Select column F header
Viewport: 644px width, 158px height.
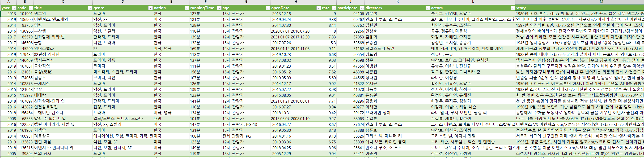point(206,2)
